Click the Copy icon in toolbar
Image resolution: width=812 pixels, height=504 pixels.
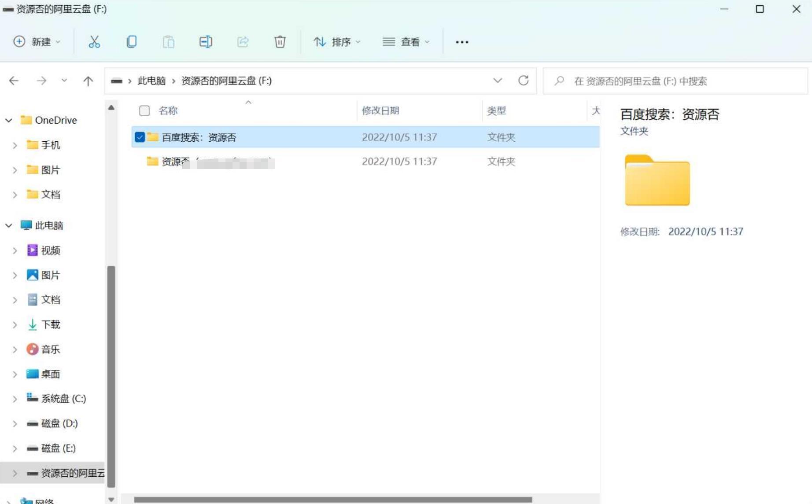131,42
